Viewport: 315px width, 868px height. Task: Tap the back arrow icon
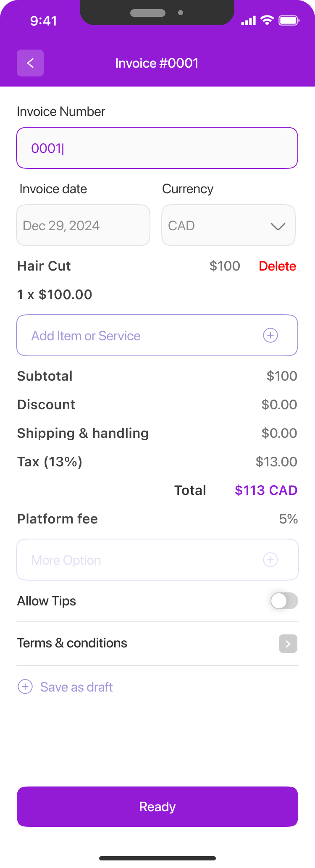30,63
